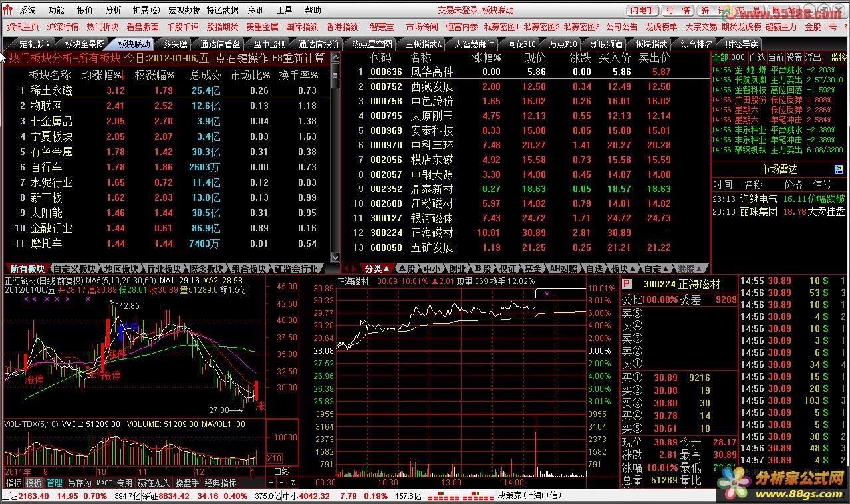Select the 经典指标 tab
Viewport: 850px width, 504px height.
(x=220, y=483)
